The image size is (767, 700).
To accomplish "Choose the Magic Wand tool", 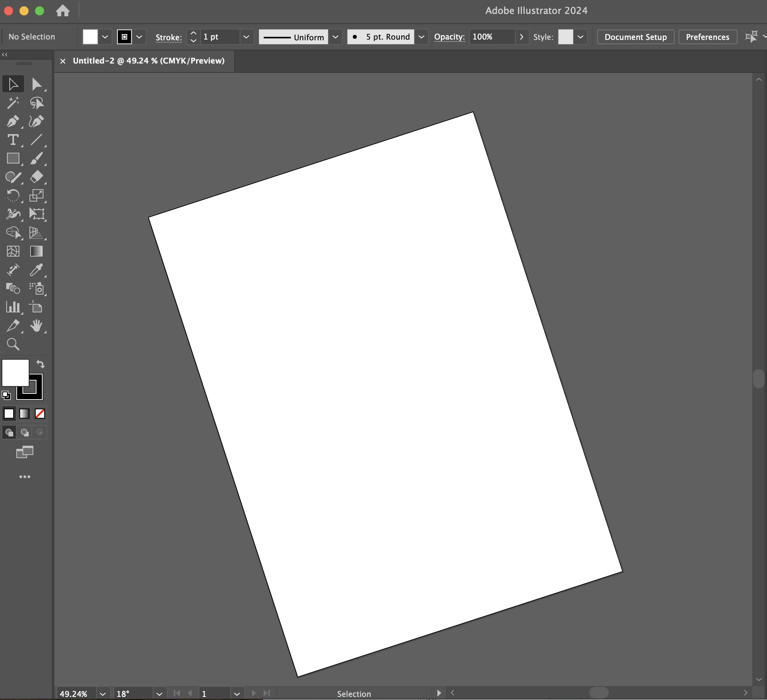I will click(x=13, y=103).
